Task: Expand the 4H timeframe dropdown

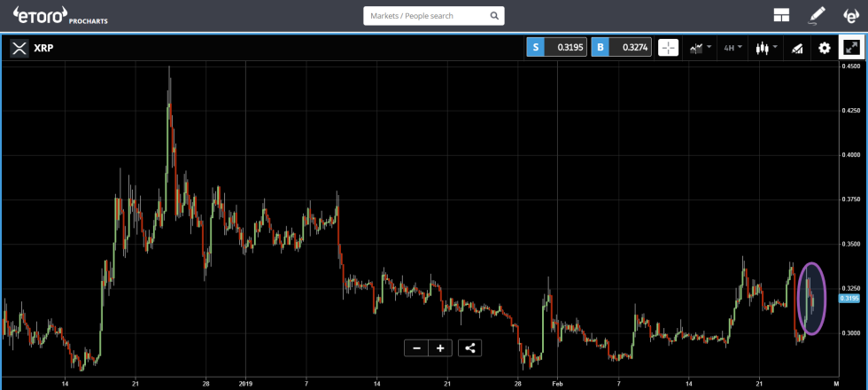Action: 732,48
